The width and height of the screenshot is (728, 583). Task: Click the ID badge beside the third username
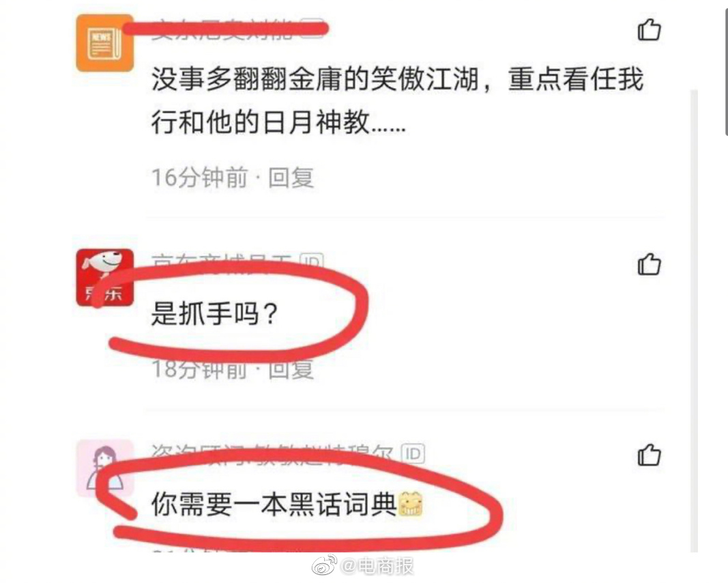tap(413, 453)
